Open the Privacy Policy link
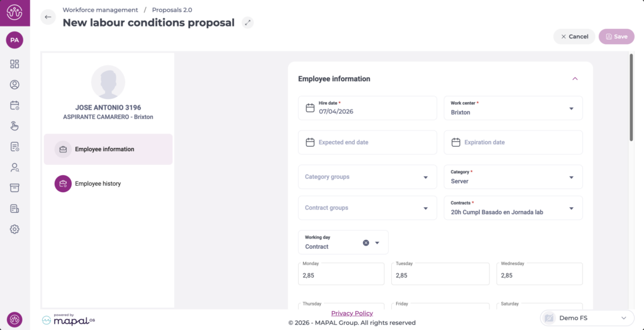644x330 pixels. click(x=352, y=313)
